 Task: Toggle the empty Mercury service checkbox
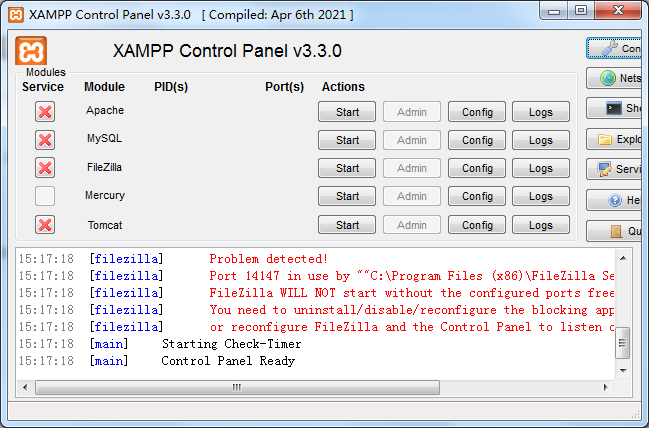[45, 196]
